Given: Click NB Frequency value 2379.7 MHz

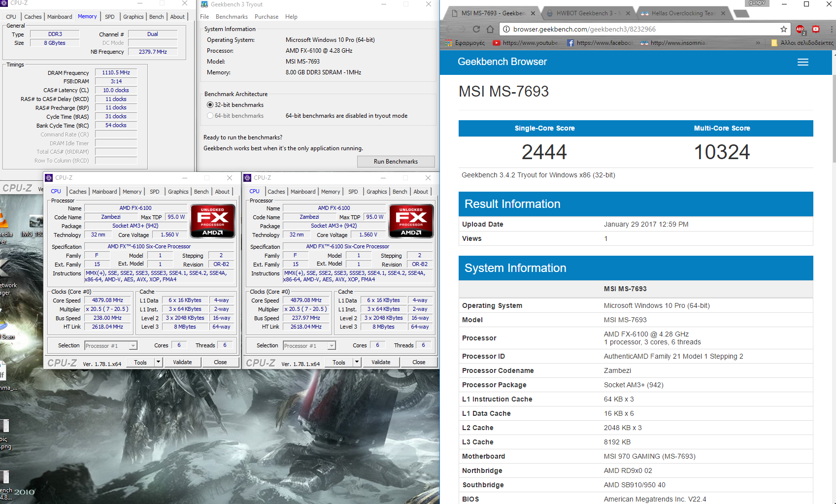Looking at the screenshot, I should coord(153,52).
